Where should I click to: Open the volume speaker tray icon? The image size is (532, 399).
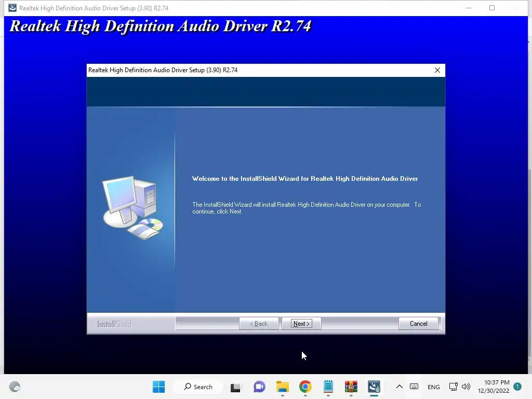tap(466, 387)
